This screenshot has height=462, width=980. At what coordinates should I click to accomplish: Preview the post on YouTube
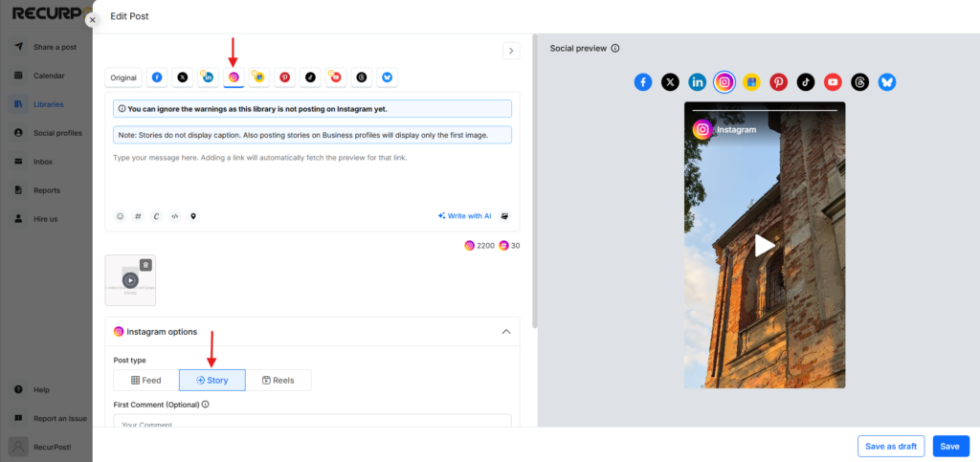click(833, 82)
